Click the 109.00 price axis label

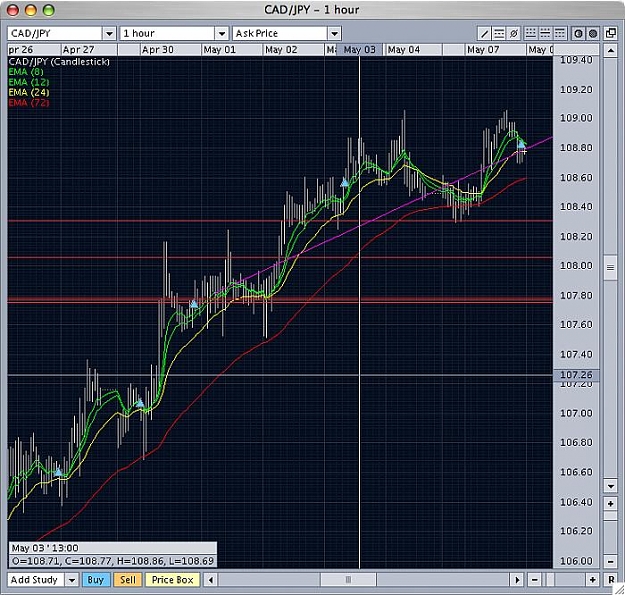(x=576, y=118)
